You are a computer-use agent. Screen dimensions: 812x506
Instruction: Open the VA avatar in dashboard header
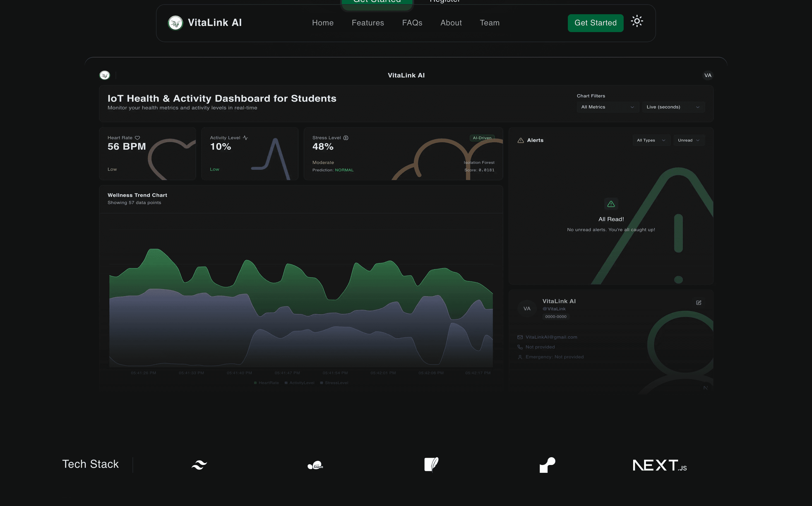708,75
